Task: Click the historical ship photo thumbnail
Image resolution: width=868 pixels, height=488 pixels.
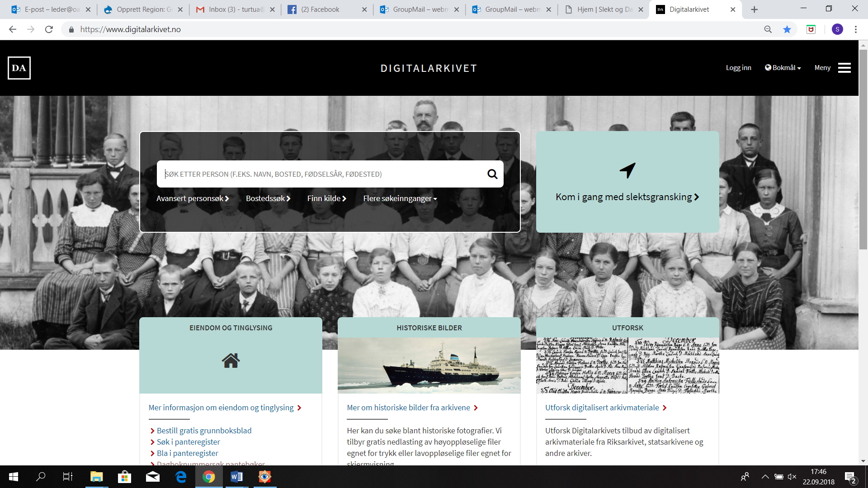Action: pos(429,365)
